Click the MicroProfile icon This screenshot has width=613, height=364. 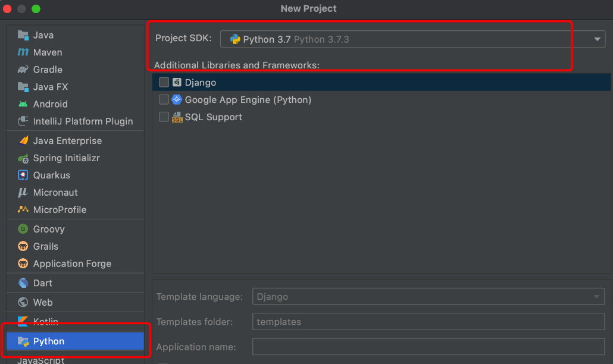point(23,209)
